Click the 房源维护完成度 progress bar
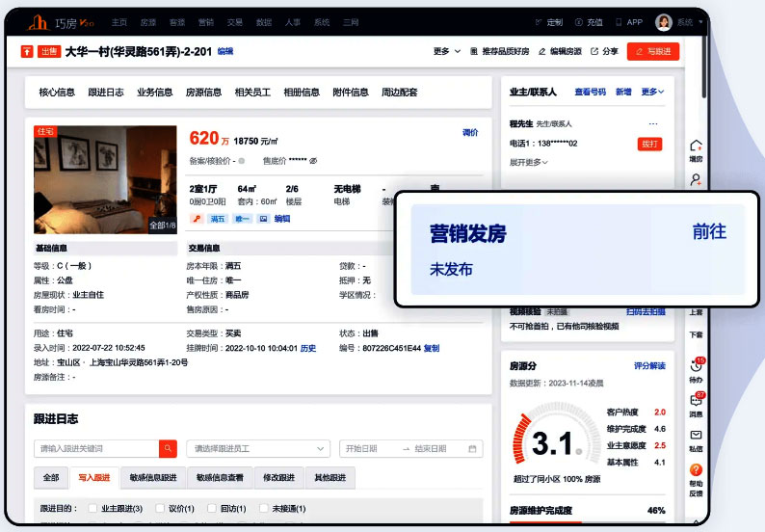Screen dimensions: 765x532 588,522
